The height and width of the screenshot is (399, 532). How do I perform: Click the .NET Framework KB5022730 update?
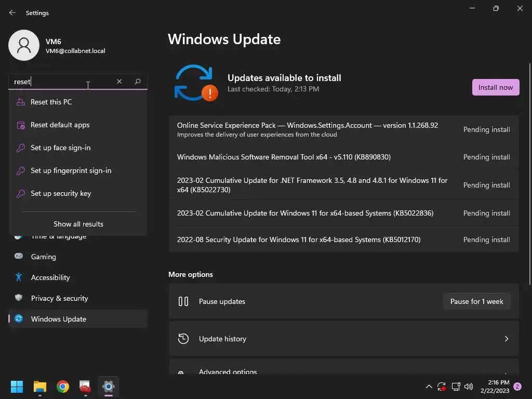tap(344, 185)
